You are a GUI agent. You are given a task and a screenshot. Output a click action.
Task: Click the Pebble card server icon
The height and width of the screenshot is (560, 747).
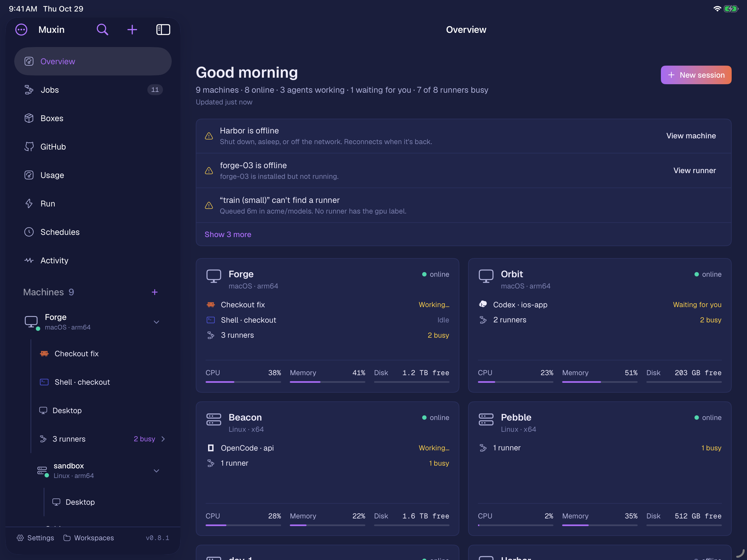(486, 419)
